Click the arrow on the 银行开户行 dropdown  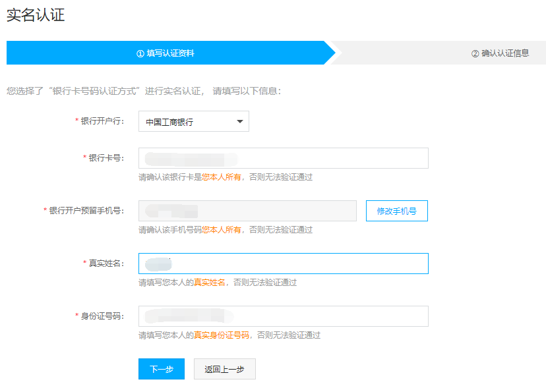(x=239, y=121)
